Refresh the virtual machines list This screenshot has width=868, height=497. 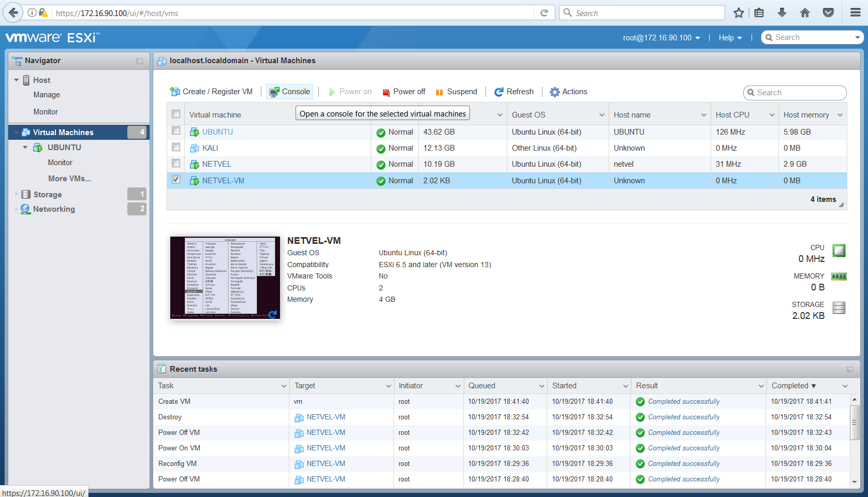514,92
